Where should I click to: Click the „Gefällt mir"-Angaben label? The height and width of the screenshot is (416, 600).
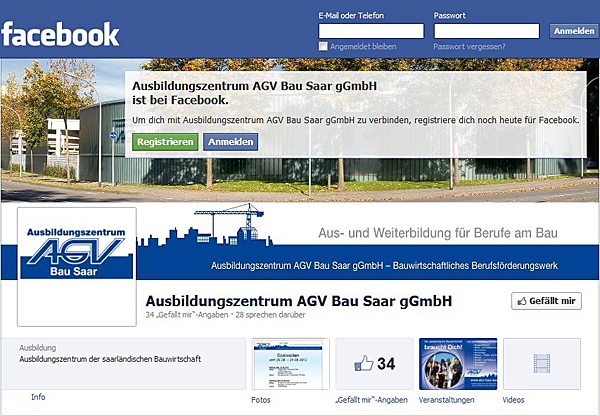(371, 400)
